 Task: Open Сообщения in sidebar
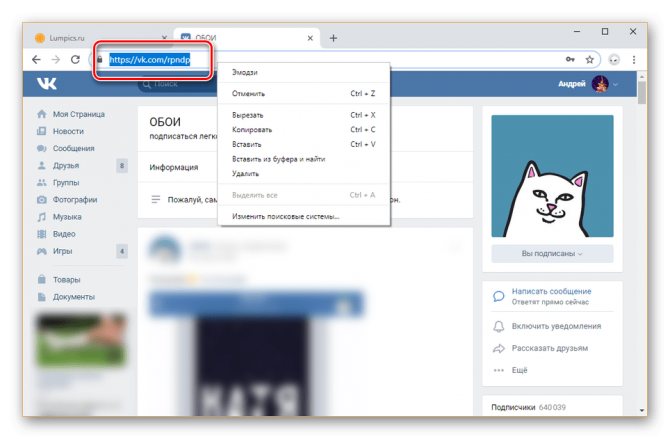click(x=73, y=148)
